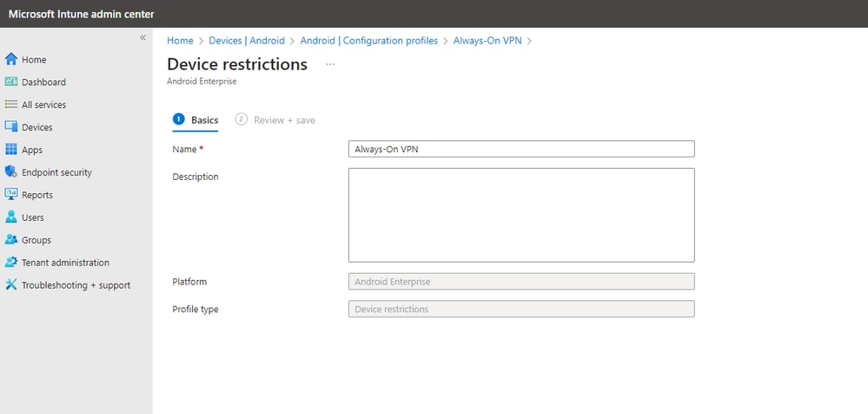Screen dimensions: 868x414
Task: Click the Tenant administration gear icon
Action: (x=11, y=262)
